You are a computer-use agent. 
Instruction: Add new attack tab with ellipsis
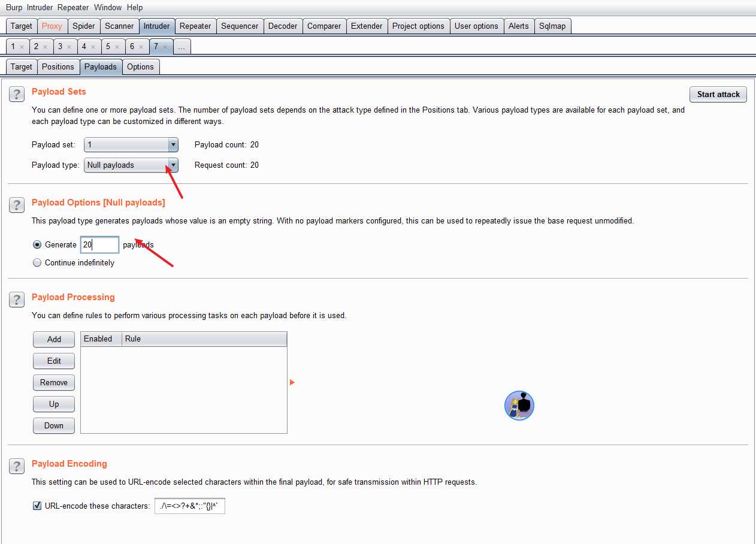182,46
